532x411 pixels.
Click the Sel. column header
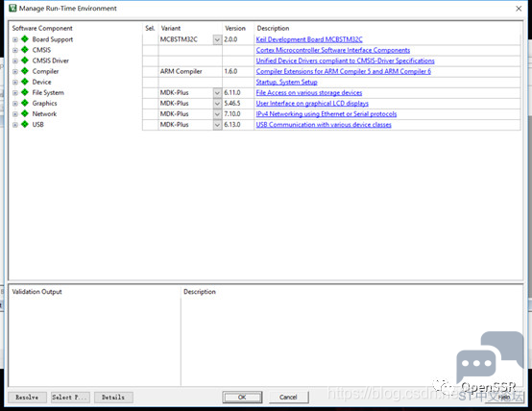tap(150, 28)
